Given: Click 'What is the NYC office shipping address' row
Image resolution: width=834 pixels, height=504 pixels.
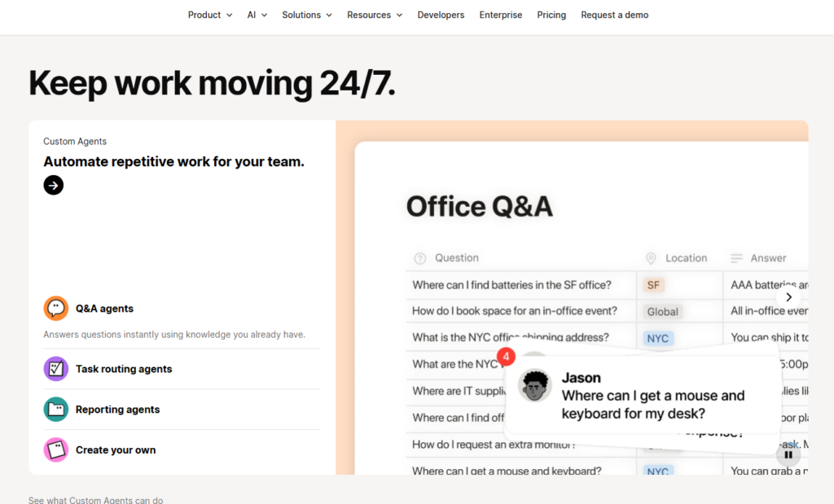Looking at the screenshot, I should tap(510, 338).
